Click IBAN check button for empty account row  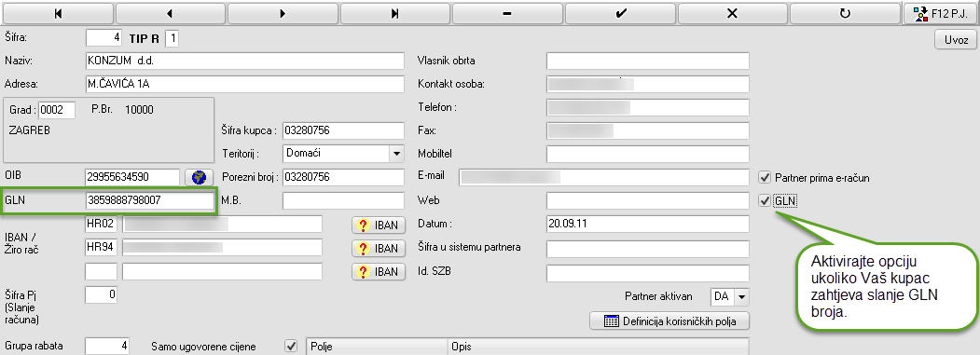379,272
